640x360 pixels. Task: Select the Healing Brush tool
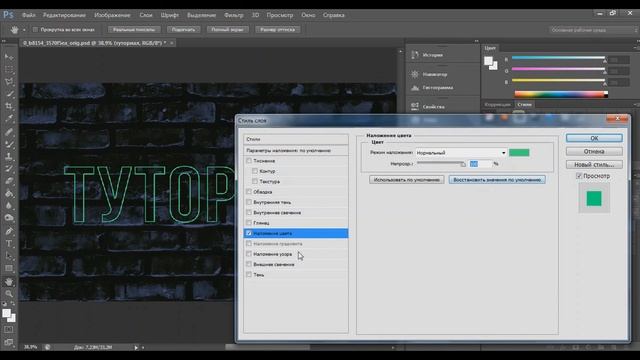tap(9, 131)
